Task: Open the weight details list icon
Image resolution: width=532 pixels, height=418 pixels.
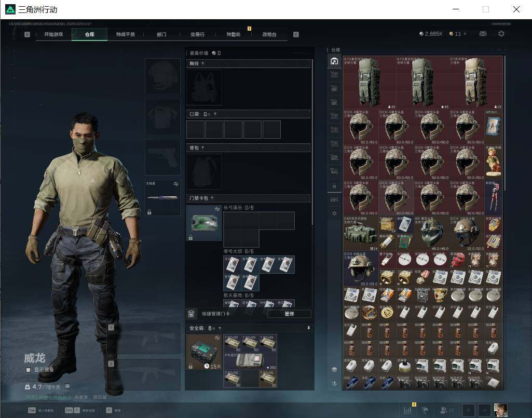Action: pos(67,386)
